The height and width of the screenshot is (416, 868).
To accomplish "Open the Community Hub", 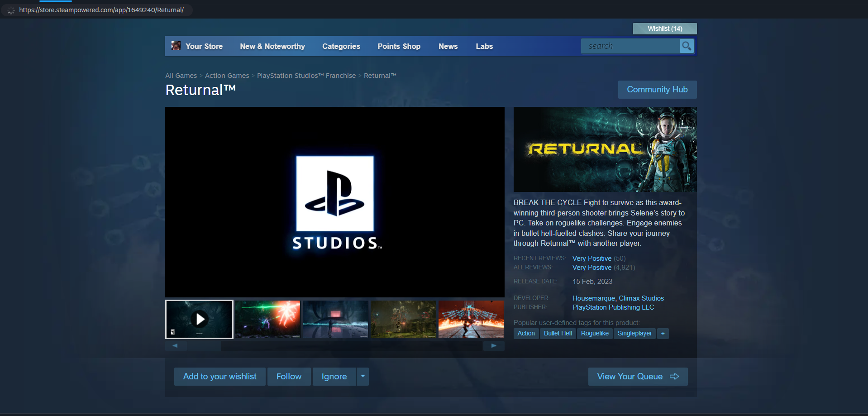I will 657,90.
